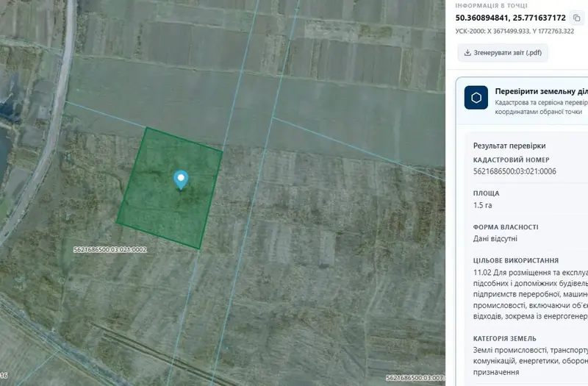The width and height of the screenshot is (588, 386).
Task: Click the ІНФОРМАЦІЯ В ТОЧЦІ header
Action: coord(491,6)
